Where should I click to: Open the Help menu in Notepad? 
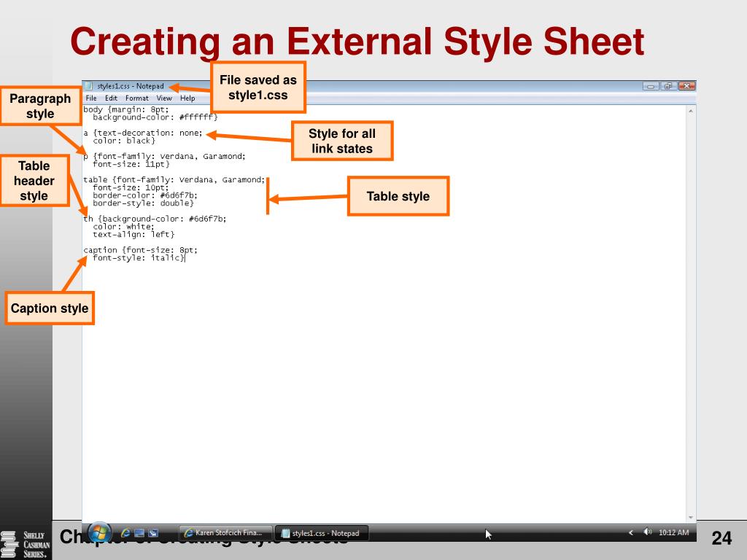point(187,98)
